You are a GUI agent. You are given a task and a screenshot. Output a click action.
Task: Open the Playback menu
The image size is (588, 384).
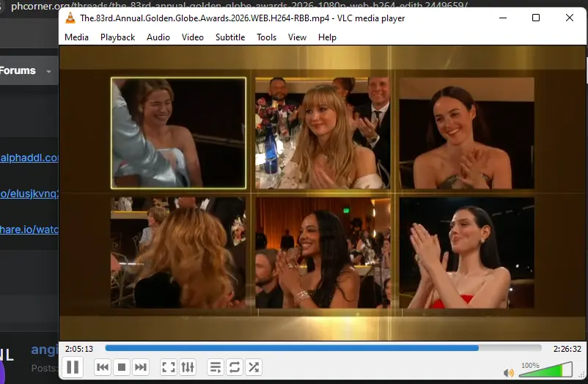[x=118, y=37]
